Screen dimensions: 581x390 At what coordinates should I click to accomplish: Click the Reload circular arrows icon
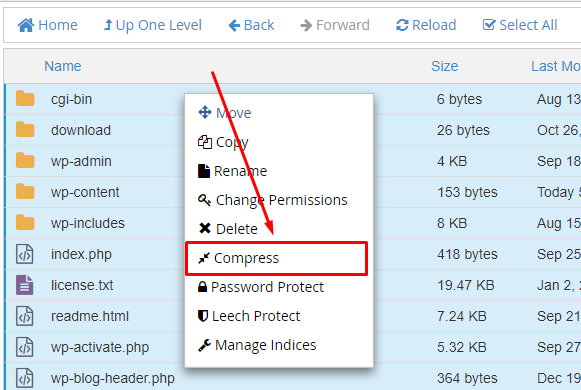click(x=402, y=25)
